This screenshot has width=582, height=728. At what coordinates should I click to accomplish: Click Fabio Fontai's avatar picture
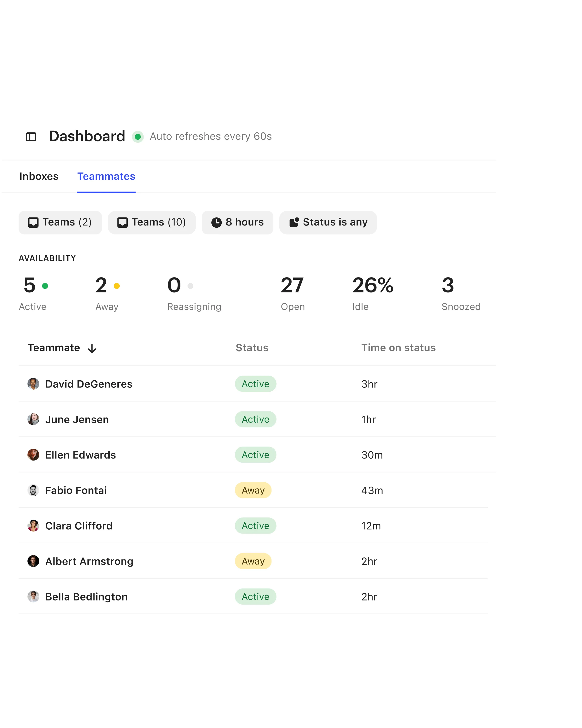point(34,490)
